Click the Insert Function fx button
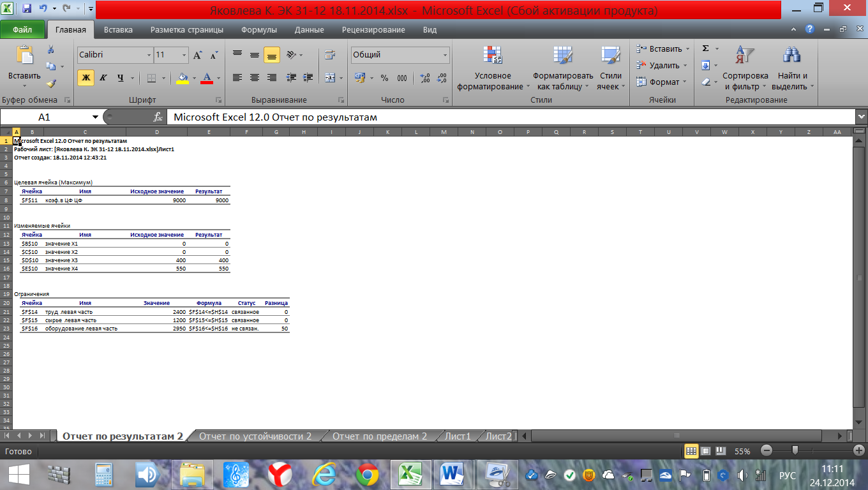 pyautogui.click(x=158, y=117)
